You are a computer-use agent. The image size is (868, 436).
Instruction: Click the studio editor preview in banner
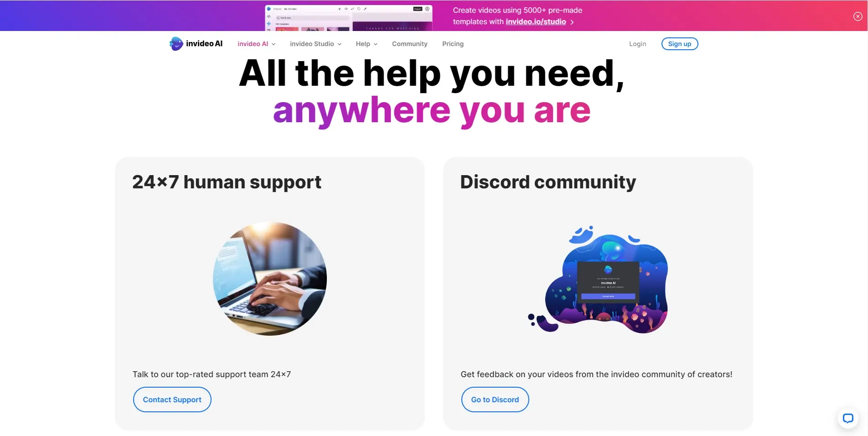pyautogui.click(x=349, y=18)
